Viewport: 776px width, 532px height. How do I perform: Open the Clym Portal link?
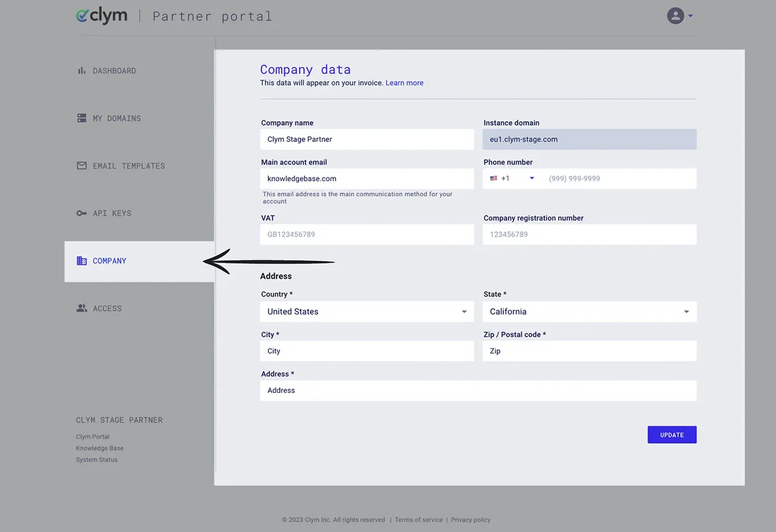coord(92,437)
